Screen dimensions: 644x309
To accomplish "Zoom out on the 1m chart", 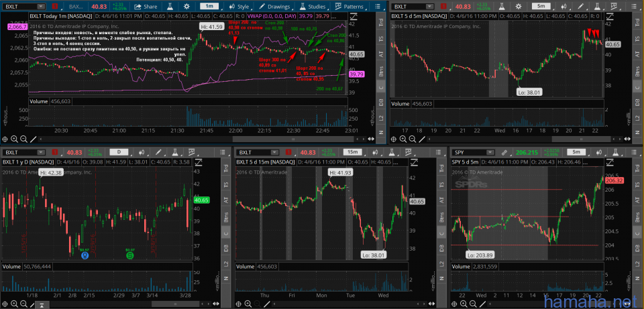I will (23, 139).
